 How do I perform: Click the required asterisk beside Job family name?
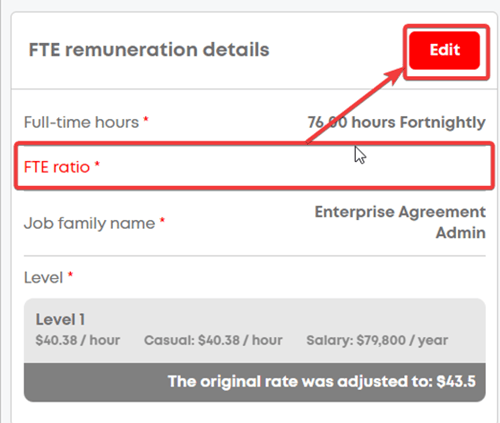point(162,220)
